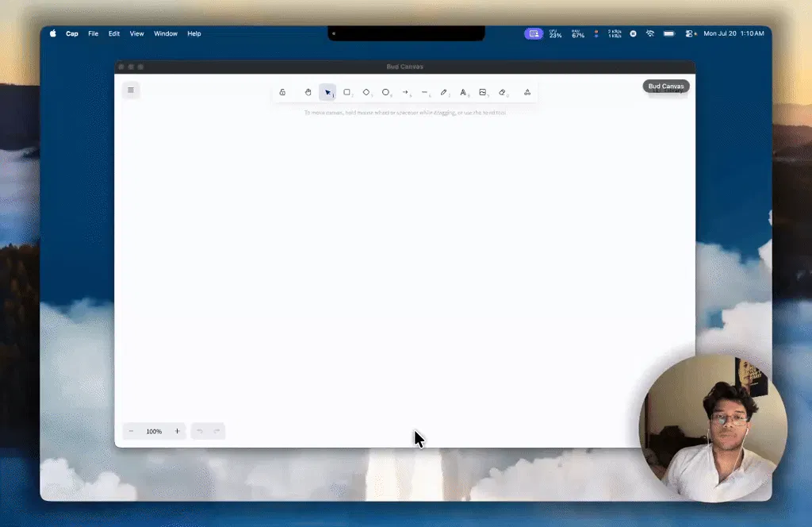Select the Hand panning tool
812x527 pixels.
[x=308, y=92]
